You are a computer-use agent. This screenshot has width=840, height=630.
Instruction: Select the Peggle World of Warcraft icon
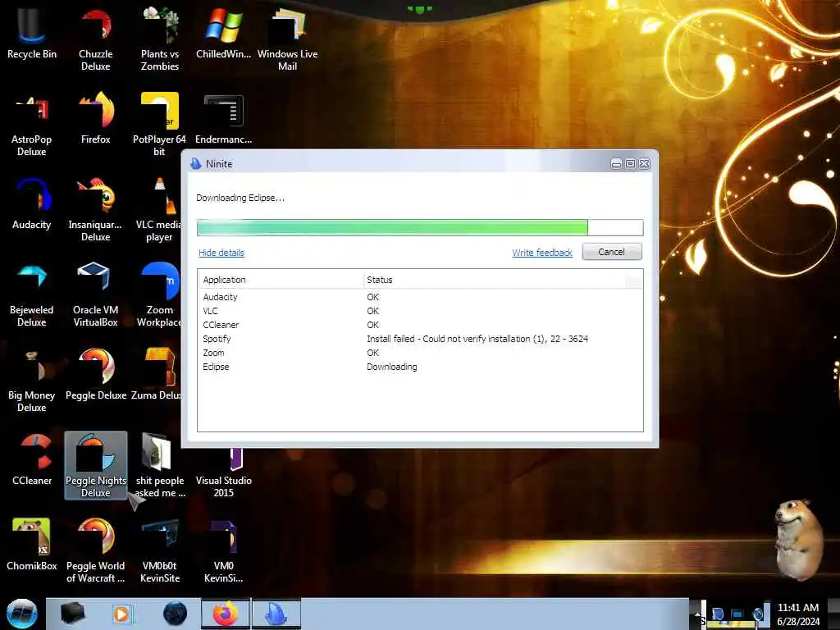(x=96, y=550)
